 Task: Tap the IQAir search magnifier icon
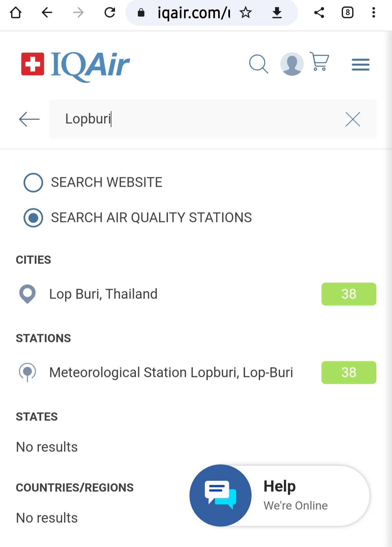pos(258,64)
